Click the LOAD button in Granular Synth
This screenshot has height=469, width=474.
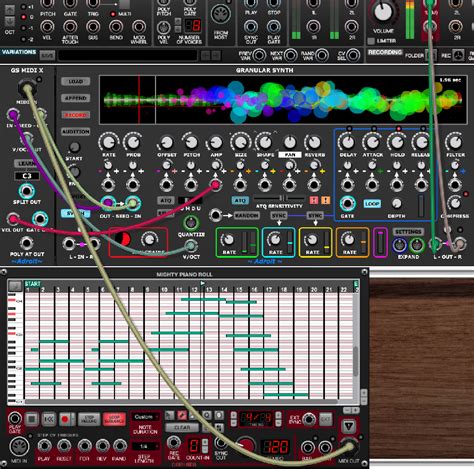click(76, 81)
